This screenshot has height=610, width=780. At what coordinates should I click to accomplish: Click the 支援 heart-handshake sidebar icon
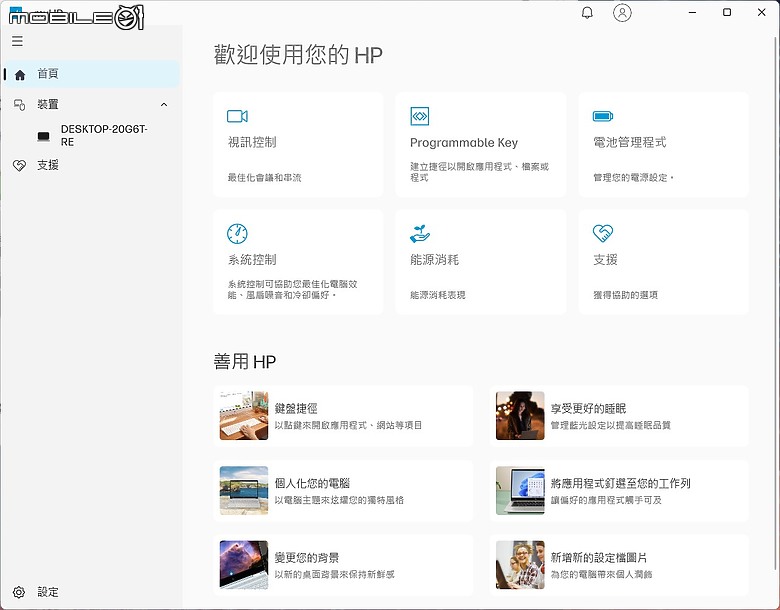pyautogui.click(x=19, y=165)
